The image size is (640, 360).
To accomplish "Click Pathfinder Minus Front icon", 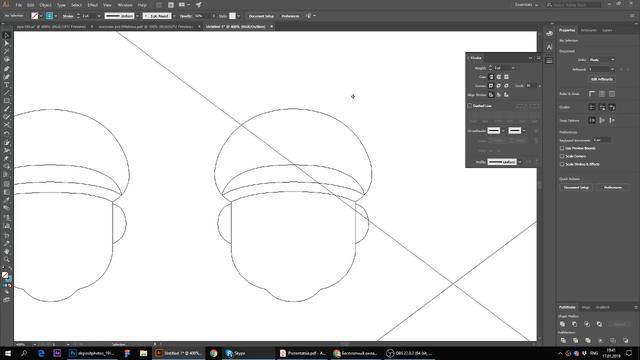I will click(x=575, y=324).
